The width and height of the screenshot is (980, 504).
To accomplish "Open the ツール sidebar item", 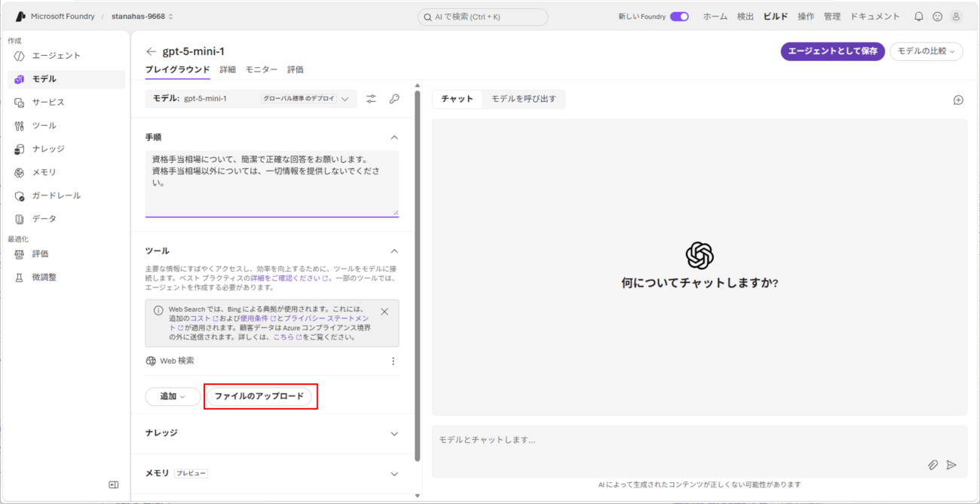I will (x=66, y=126).
